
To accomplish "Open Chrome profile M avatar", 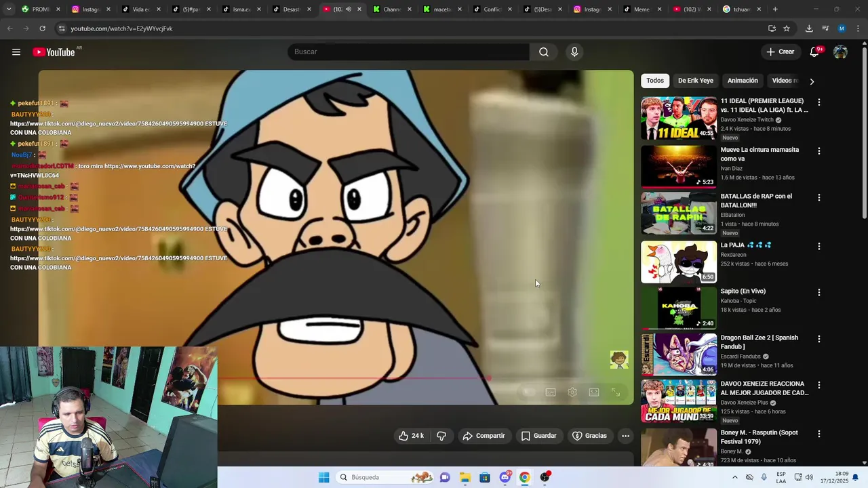I will [x=842, y=28].
